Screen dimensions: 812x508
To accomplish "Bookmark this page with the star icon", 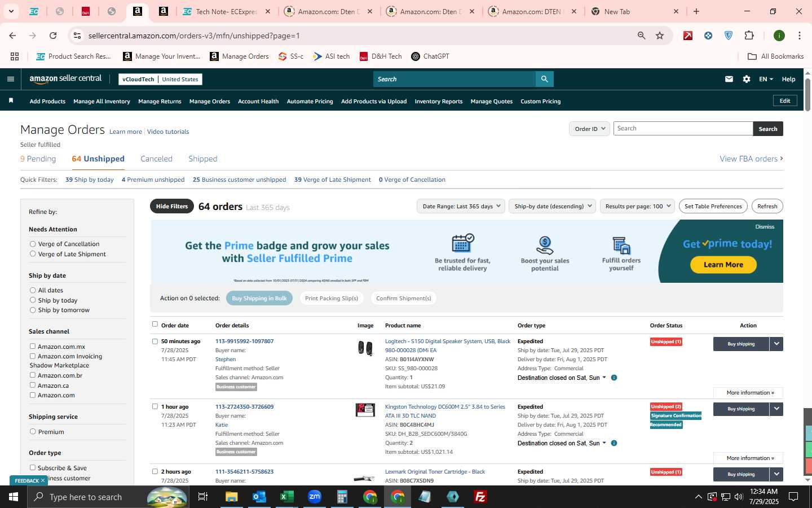I will click(x=660, y=36).
